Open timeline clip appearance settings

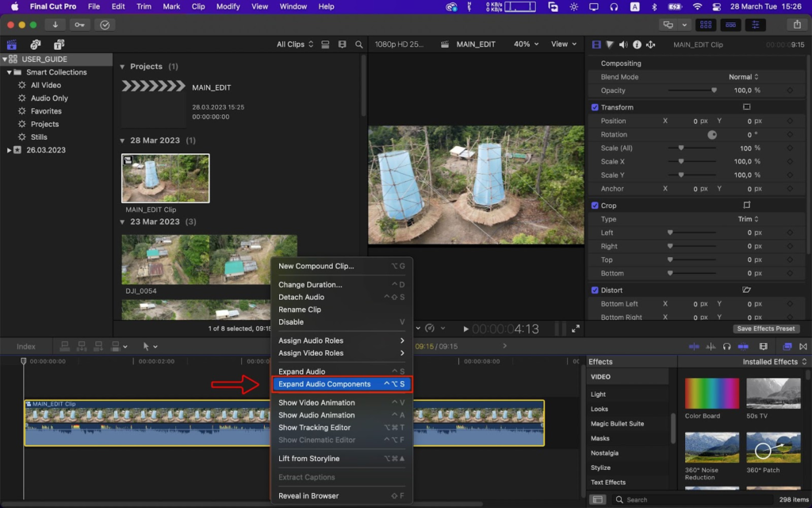coord(763,346)
